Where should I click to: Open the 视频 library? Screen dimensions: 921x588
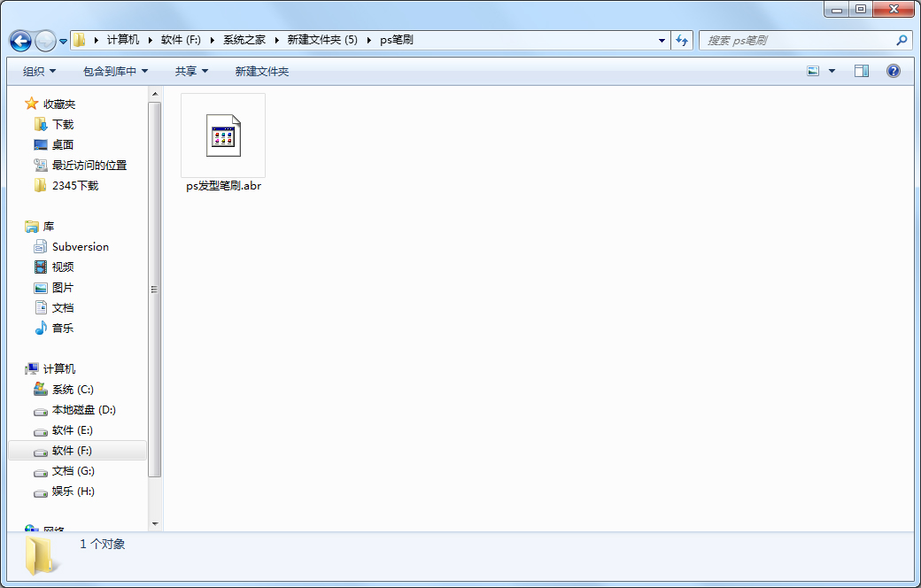[x=63, y=267]
